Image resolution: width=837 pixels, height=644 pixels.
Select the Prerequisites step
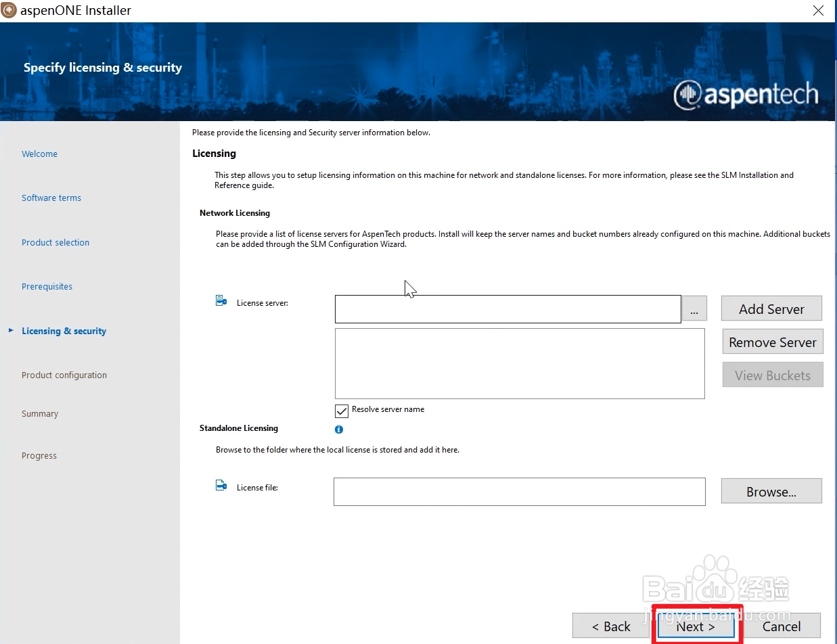47,287
